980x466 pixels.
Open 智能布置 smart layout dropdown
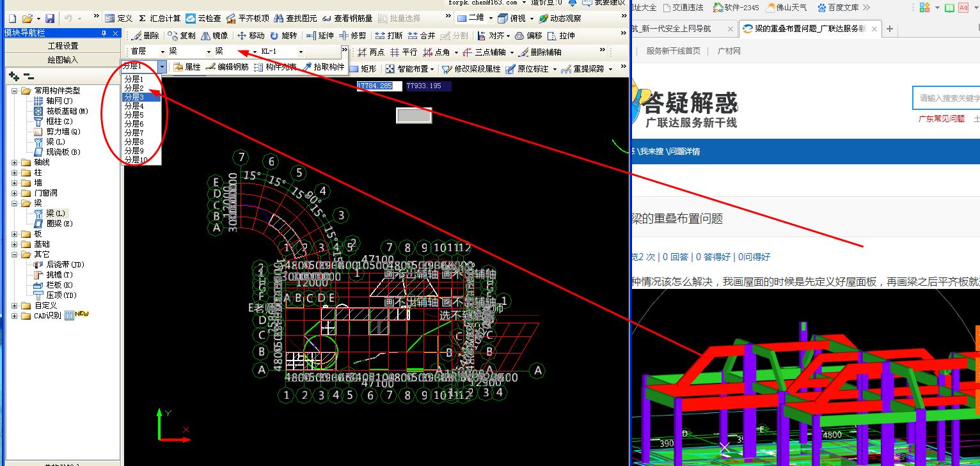(x=411, y=69)
